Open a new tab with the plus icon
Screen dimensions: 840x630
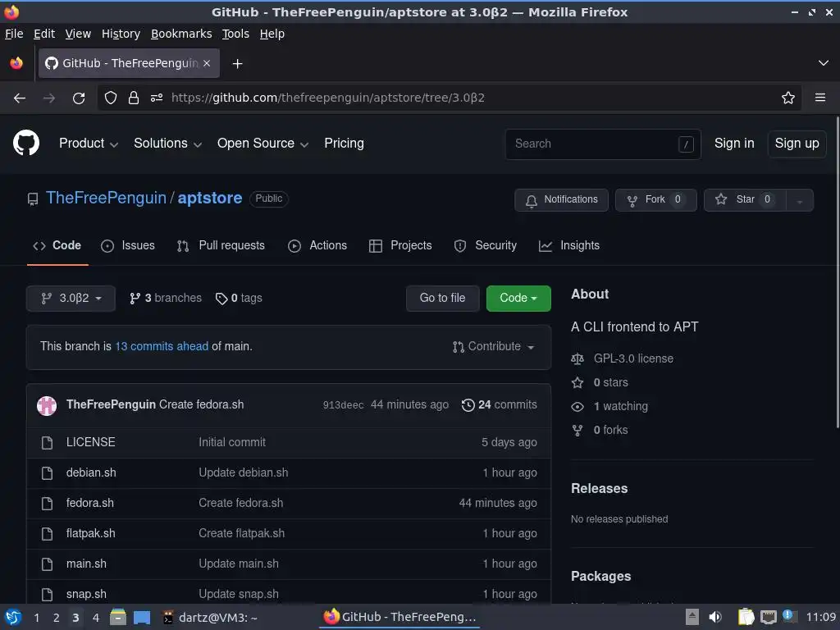237,64
